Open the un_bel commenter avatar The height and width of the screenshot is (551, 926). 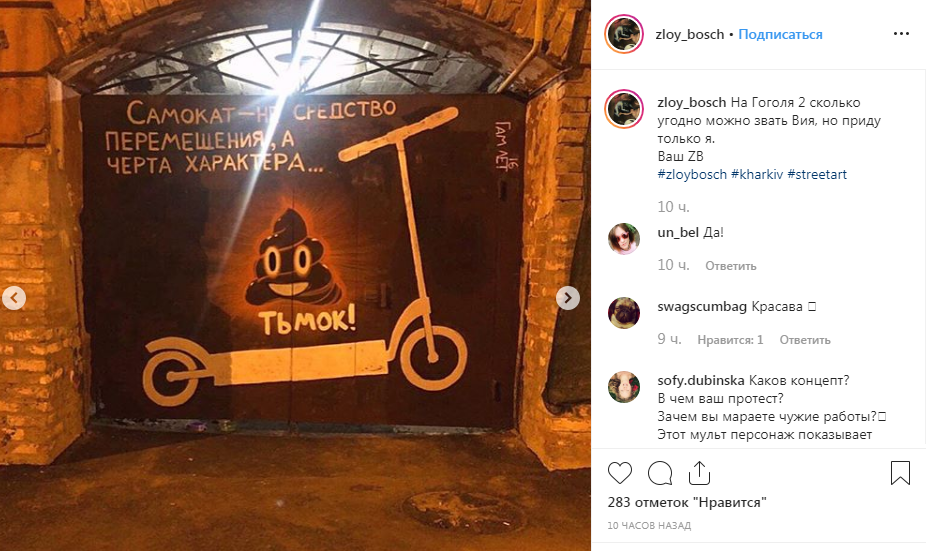624,239
